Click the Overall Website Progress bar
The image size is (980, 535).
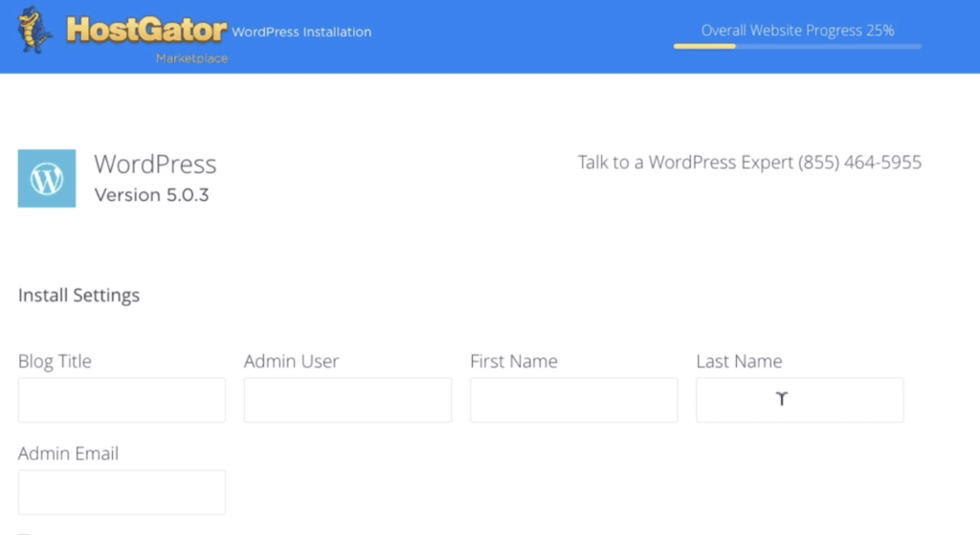797,46
